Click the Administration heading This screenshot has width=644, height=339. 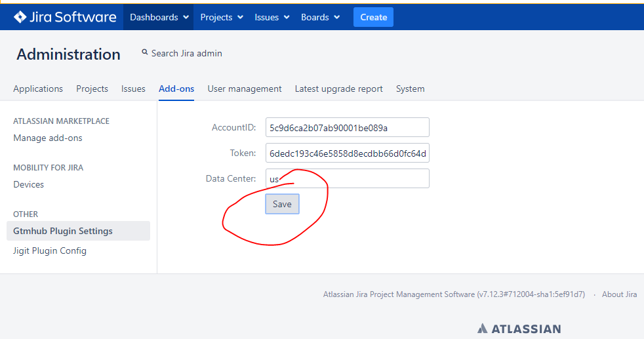click(69, 54)
